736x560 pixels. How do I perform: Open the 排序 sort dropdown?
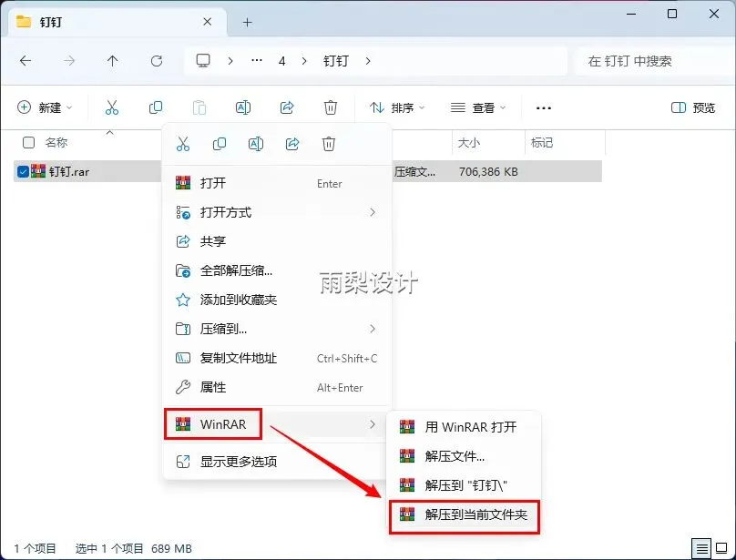(x=397, y=107)
